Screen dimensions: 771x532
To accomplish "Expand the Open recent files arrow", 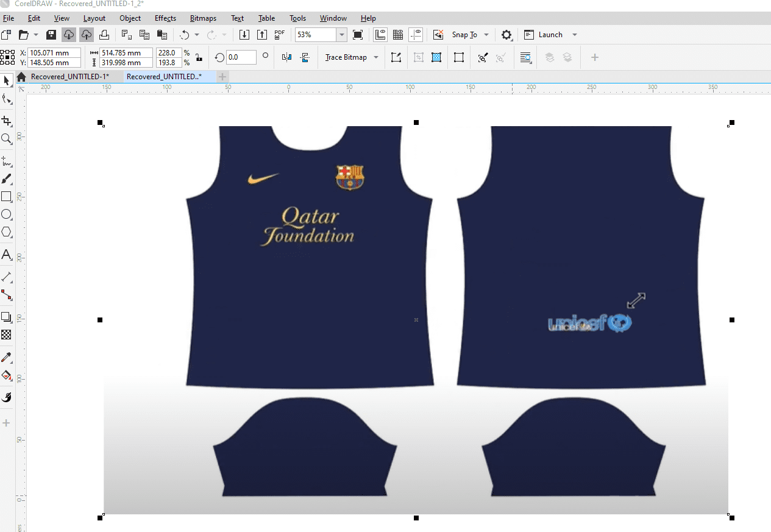I will click(36, 35).
